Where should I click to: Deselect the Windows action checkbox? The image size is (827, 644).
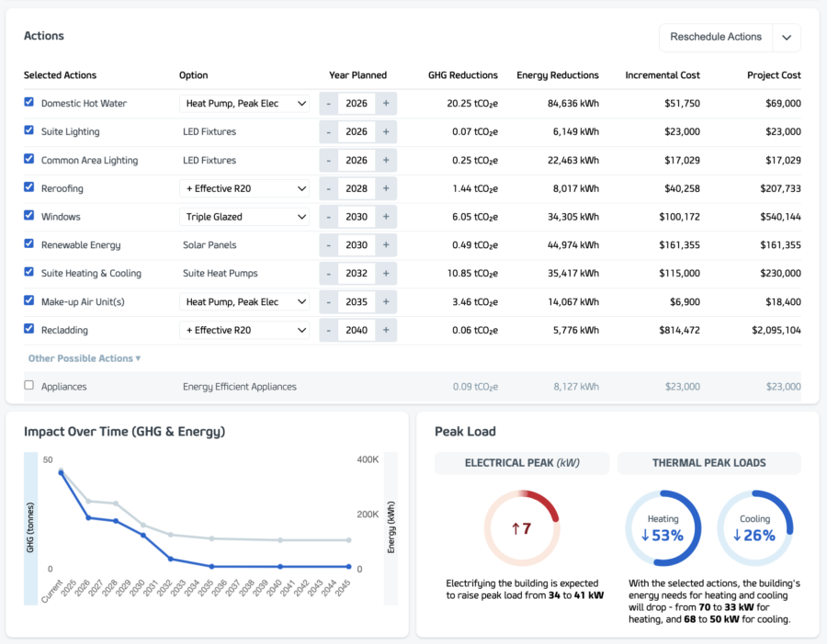[29, 216]
